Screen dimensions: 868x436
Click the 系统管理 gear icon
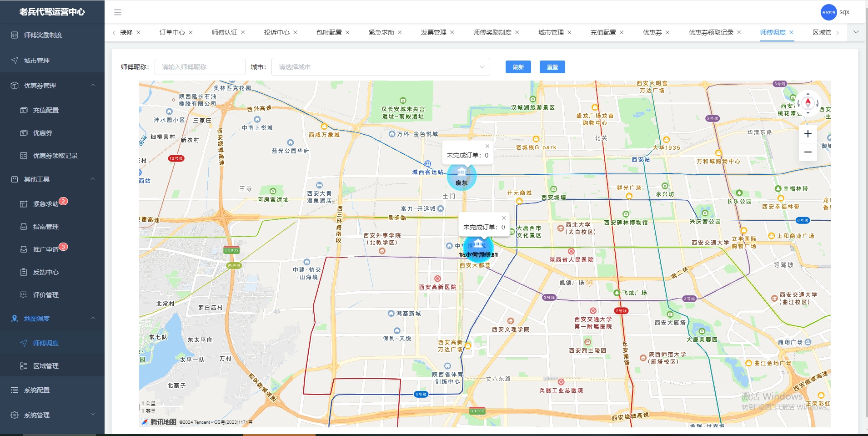pyautogui.click(x=15, y=415)
